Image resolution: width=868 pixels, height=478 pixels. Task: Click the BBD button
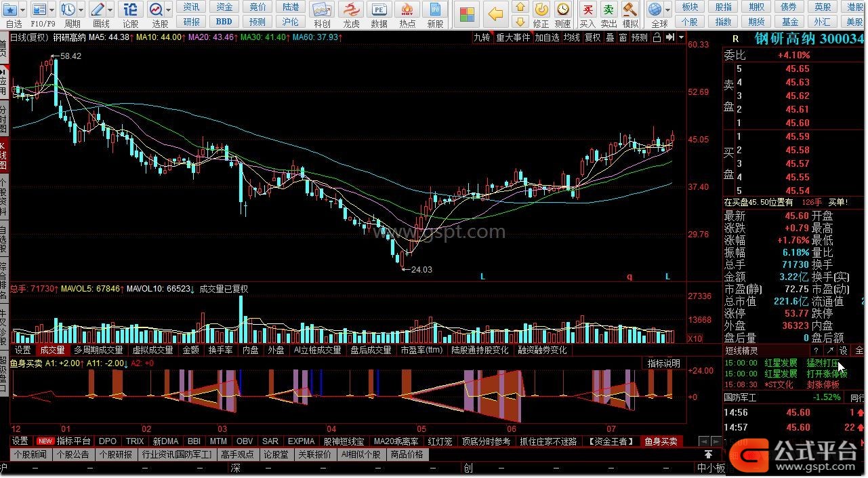pos(224,22)
